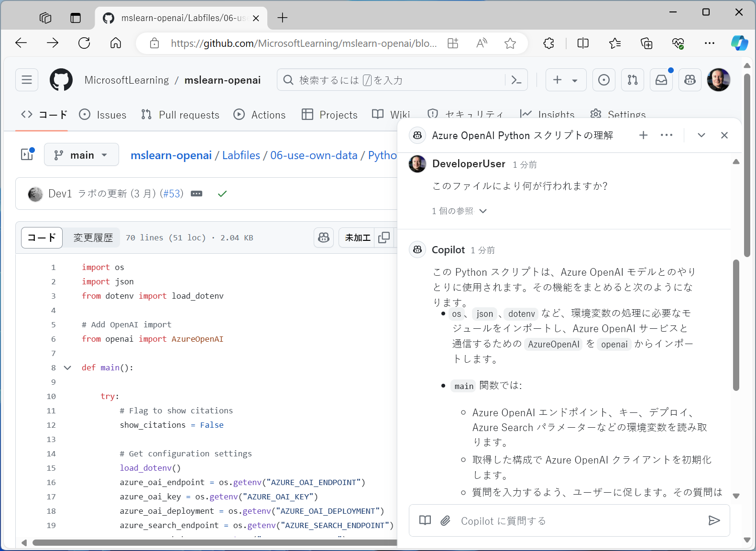Open the Issues tab
The image size is (756, 551).
click(x=103, y=115)
